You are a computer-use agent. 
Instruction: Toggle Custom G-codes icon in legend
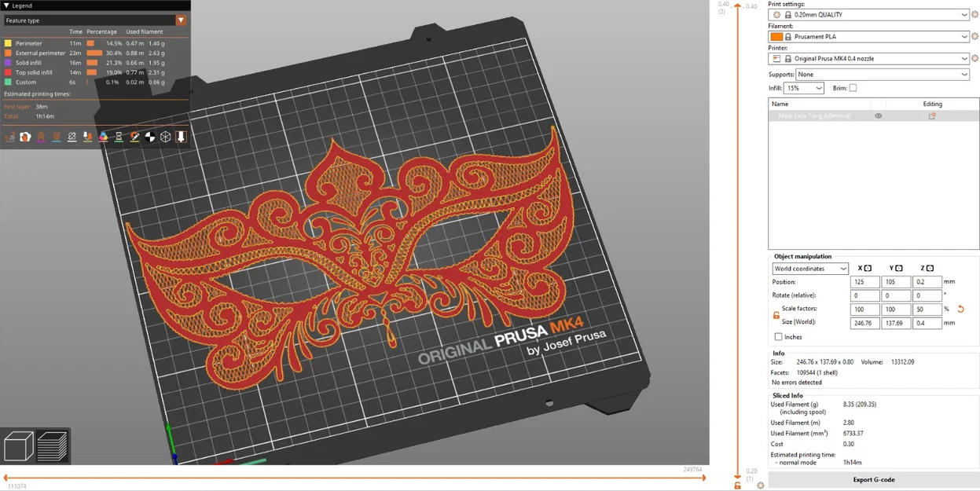134,137
